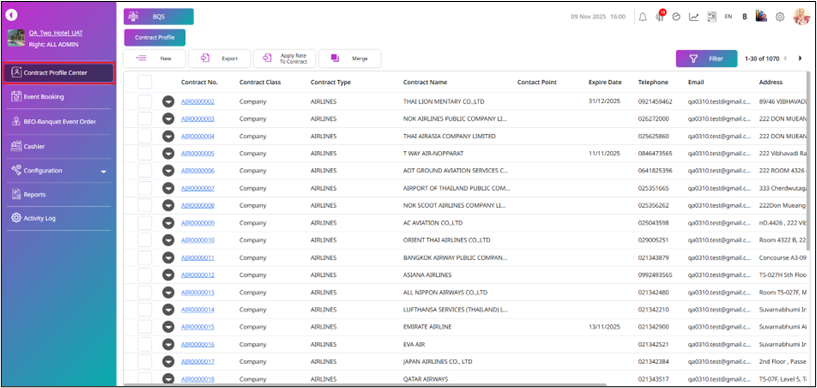Viewport: 817px width, 388px height.
Task: Collapse the sidebar with the back arrow
Action: pos(12,16)
